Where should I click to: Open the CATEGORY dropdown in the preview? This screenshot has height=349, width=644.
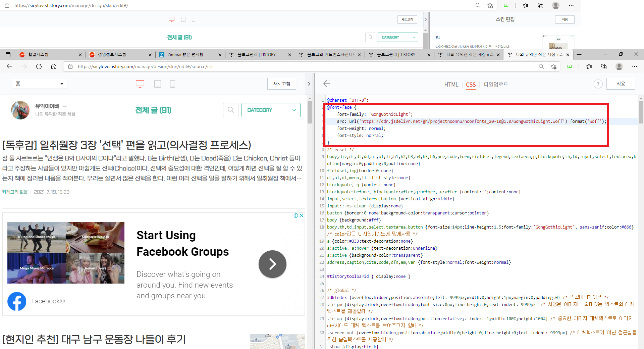coord(271,110)
